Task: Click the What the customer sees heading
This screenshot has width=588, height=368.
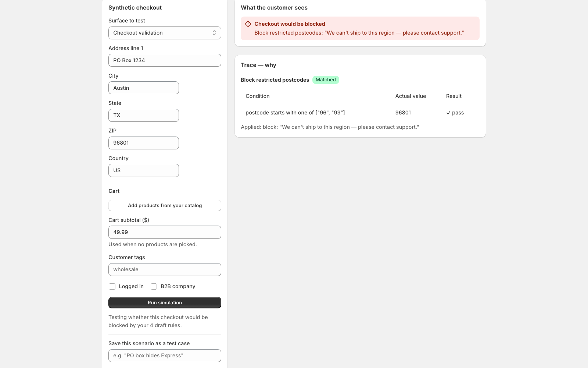Action: click(x=274, y=8)
